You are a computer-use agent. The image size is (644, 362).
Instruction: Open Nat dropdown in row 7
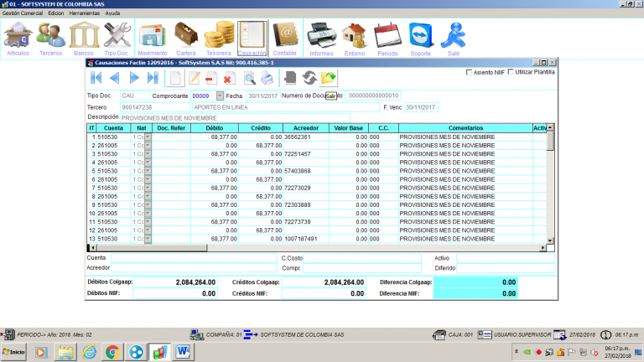(x=148, y=188)
